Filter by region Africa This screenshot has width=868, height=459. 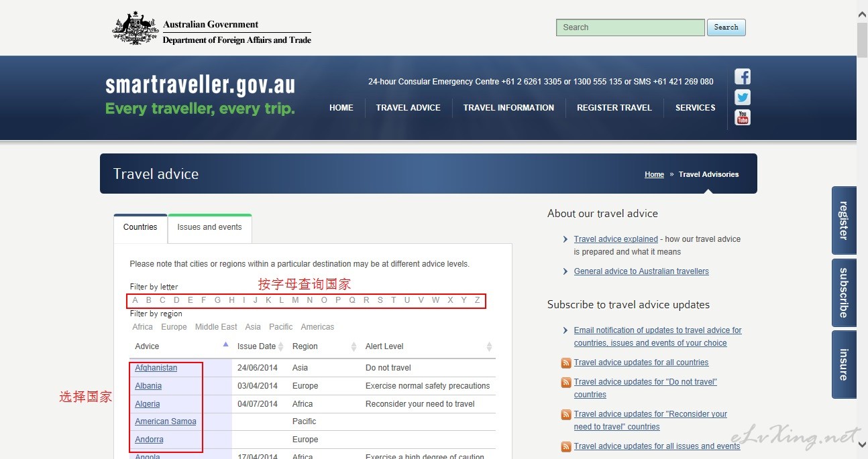click(x=143, y=327)
